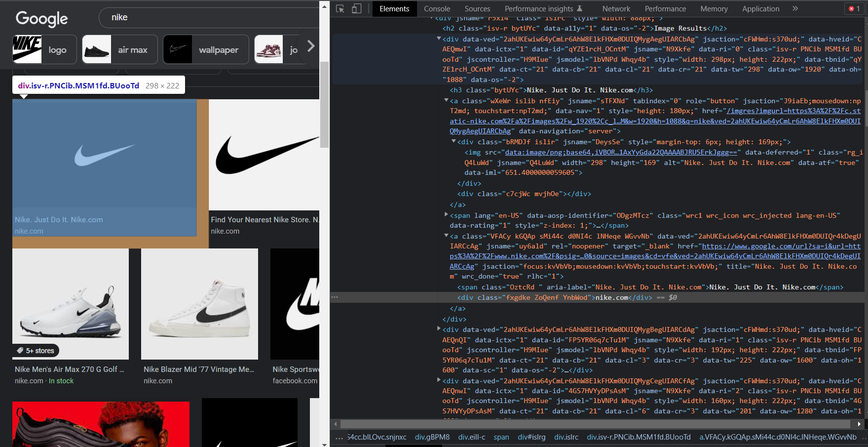This screenshot has width=868, height=447.
Task: Select the logo suggestion chip
Action: pyautogui.click(x=44, y=49)
